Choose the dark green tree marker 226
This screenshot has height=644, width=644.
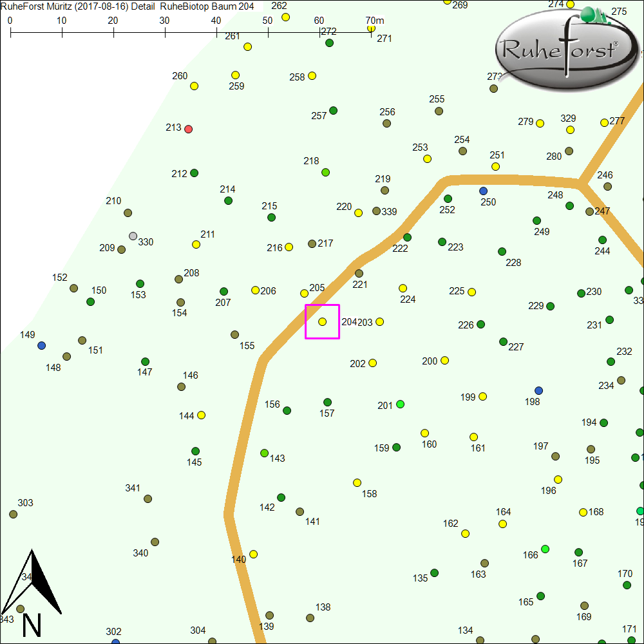click(480, 324)
